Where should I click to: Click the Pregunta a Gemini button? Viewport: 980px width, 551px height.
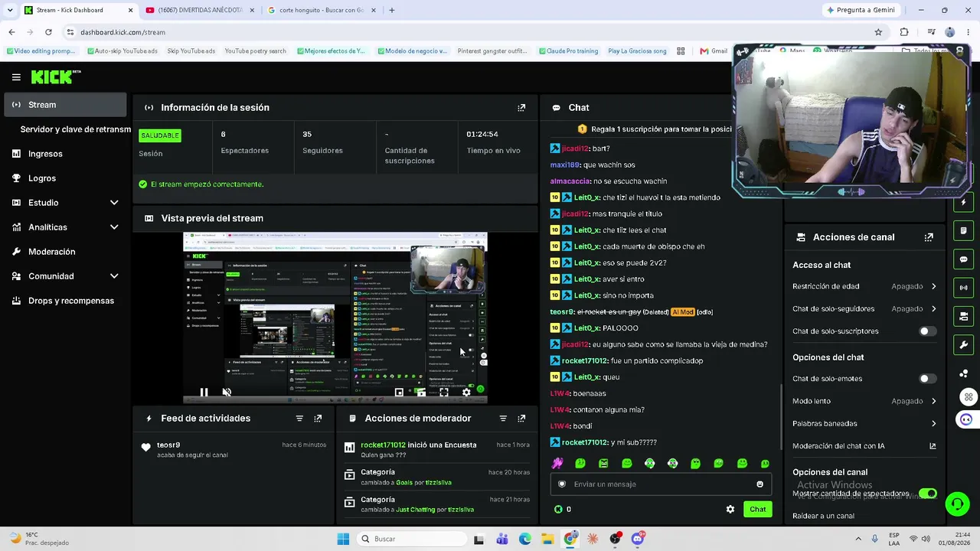click(x=861, y=10)
